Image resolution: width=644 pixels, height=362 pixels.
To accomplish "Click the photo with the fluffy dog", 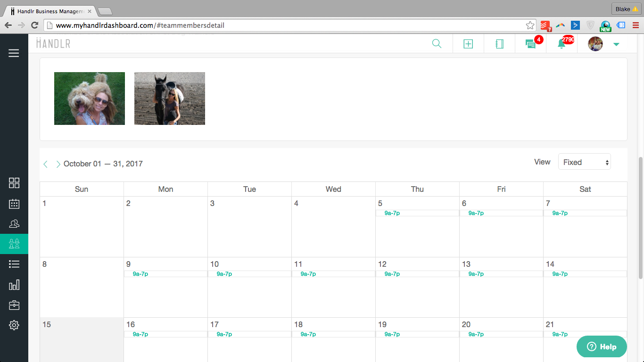I will [x=90, y=99].
